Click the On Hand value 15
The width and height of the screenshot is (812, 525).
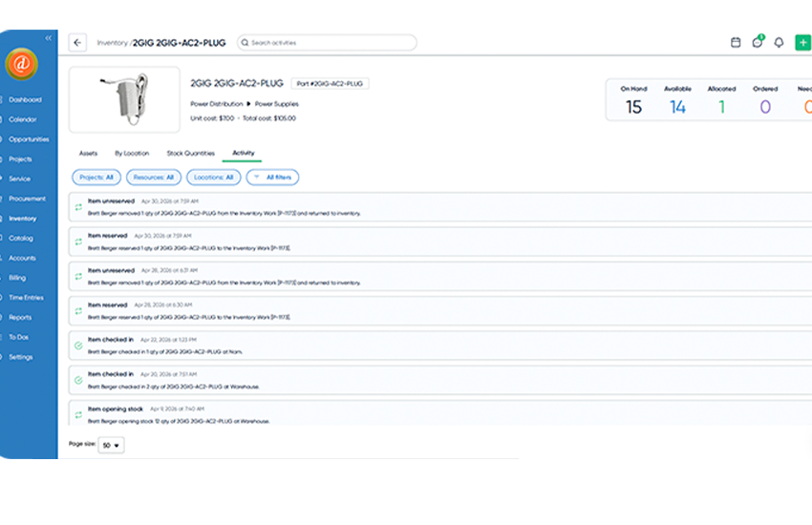633,107
